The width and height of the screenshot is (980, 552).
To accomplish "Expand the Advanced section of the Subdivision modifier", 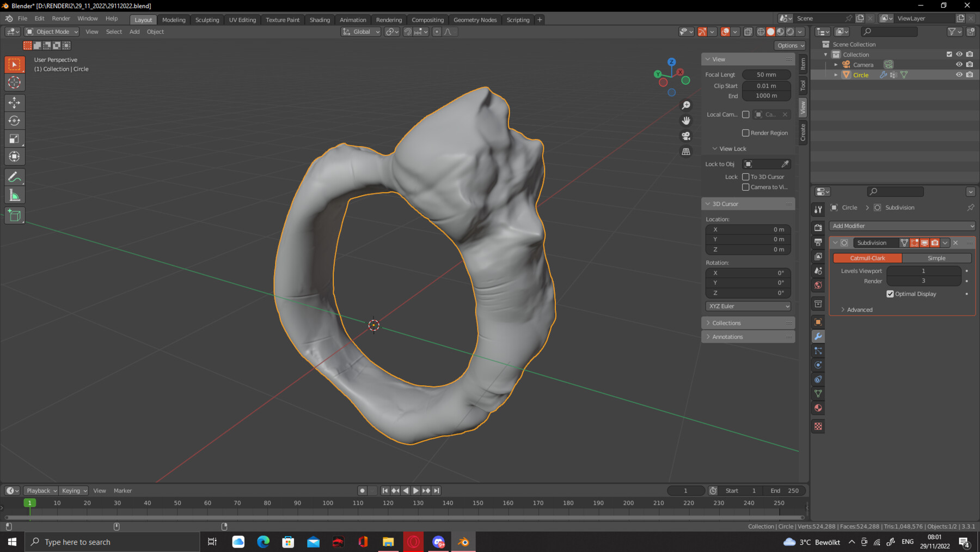I will (858, 310).
